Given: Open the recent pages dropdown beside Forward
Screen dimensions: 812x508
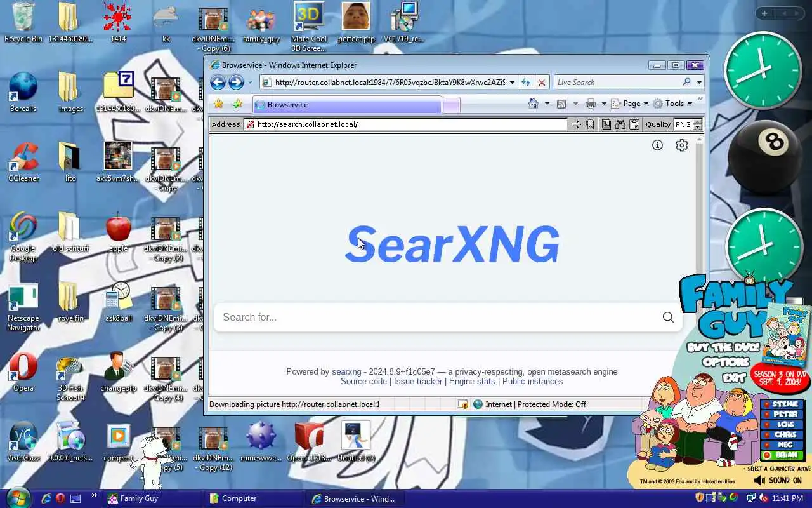Looking at the screenshot, I should point(250,83).
